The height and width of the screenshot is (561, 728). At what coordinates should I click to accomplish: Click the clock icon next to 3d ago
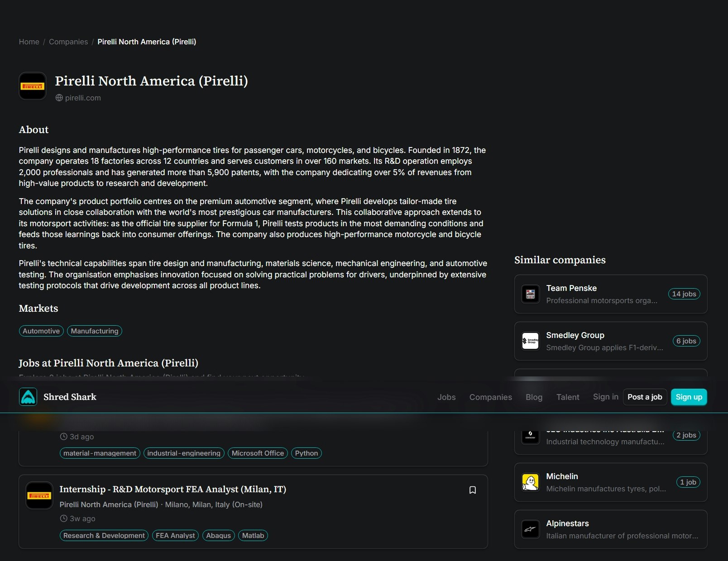click(63, 437)
